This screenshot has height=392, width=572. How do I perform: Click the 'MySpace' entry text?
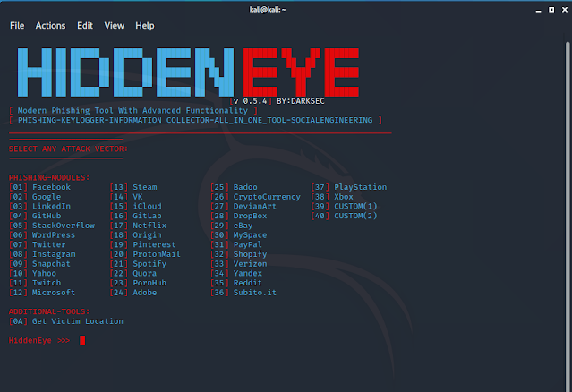point(251,235)
